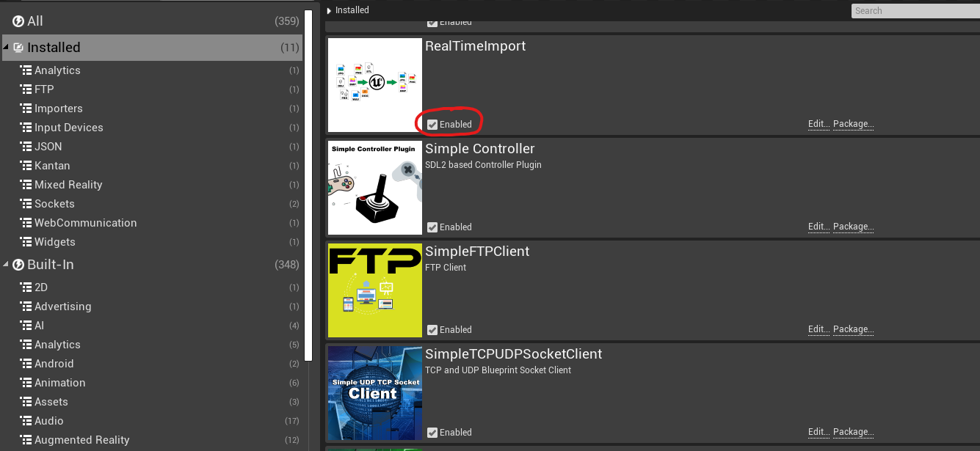Viewport: 980px width, 451px height.
Task: Click the Simple Controller plugin thumbnail
Action: pos(375,188)
